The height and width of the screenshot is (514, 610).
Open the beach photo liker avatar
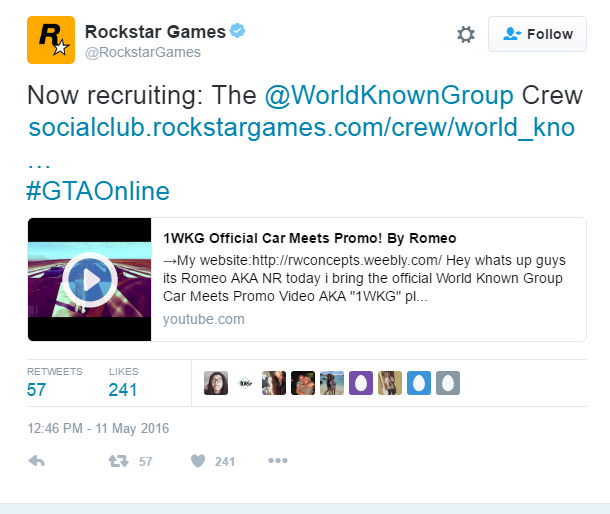coord(332,383)
